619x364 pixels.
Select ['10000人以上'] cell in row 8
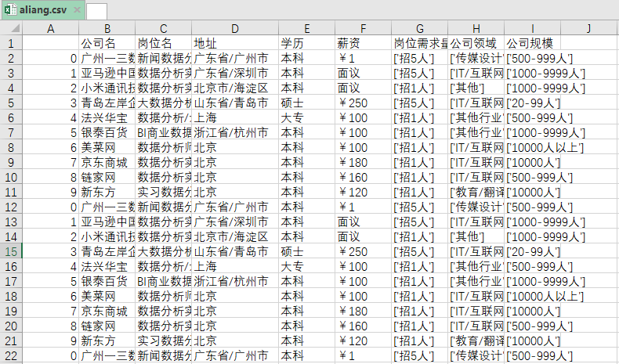coord(533,147)
